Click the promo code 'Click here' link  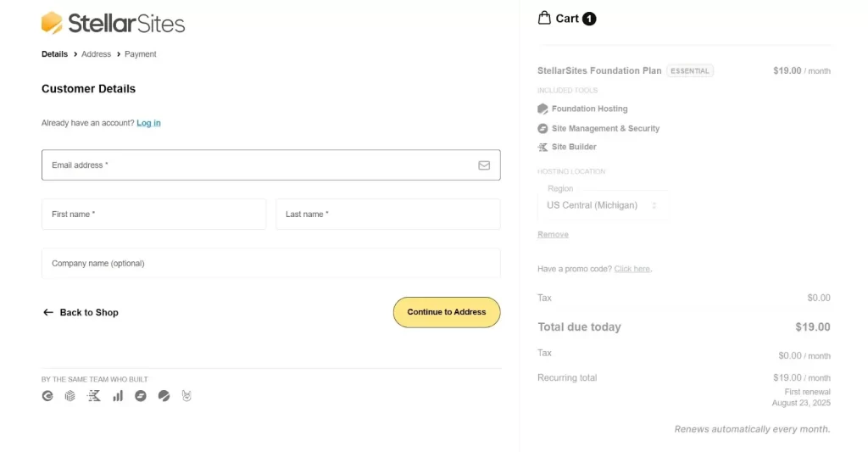(632, 269)
